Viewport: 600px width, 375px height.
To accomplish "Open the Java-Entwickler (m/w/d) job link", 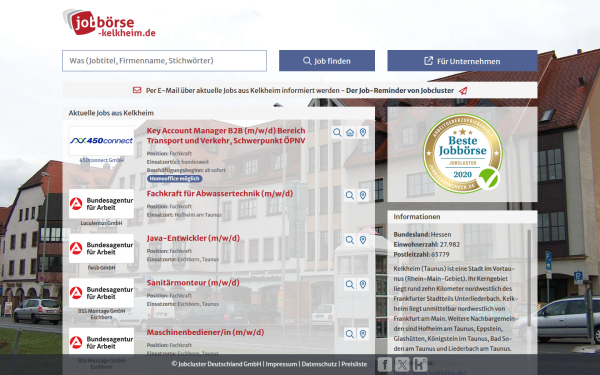I will pos(193,238).
